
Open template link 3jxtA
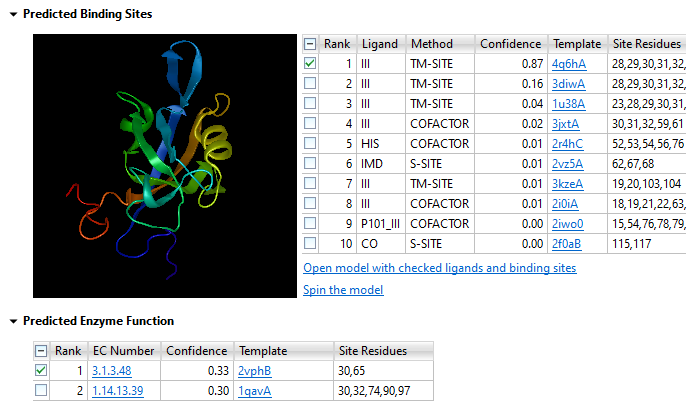click(565, 124)
